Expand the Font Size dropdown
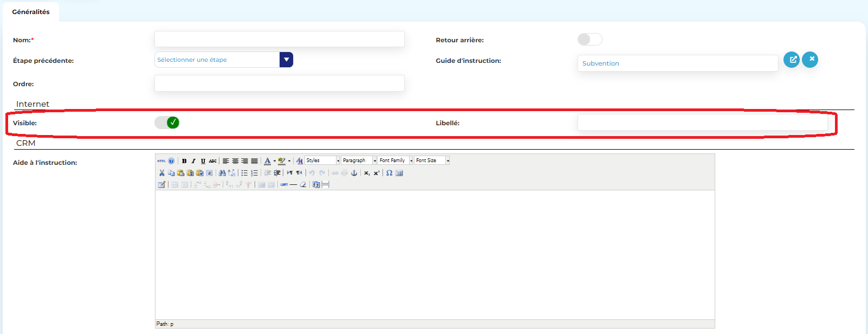Image resolution: width=868 pixels, height=334 pixels. [x=448, y=160]
